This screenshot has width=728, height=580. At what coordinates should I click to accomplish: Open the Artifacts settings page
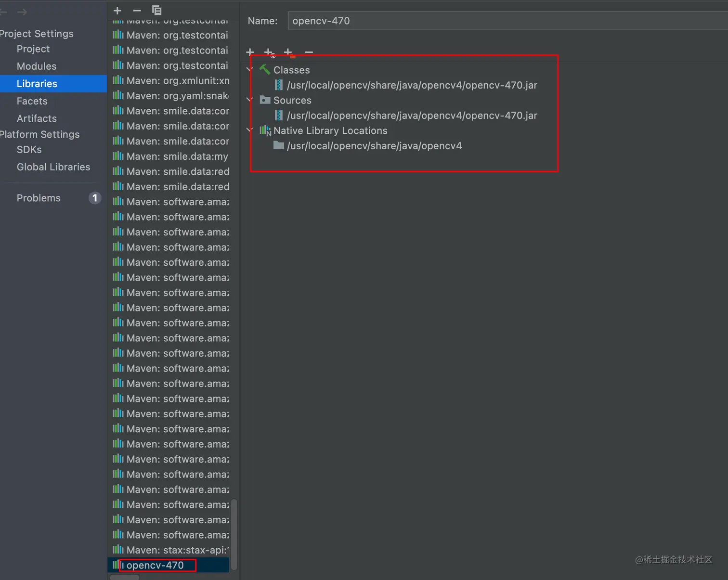coord(37,118)
